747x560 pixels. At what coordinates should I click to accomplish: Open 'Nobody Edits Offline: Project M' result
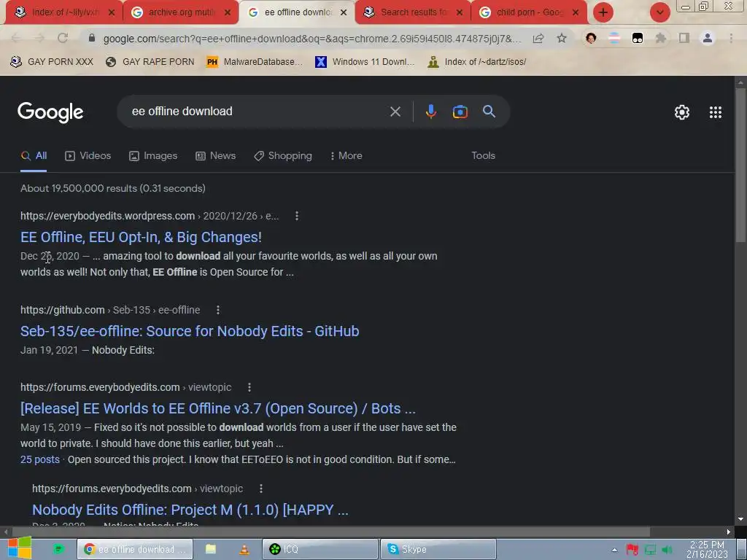(190, 510)
